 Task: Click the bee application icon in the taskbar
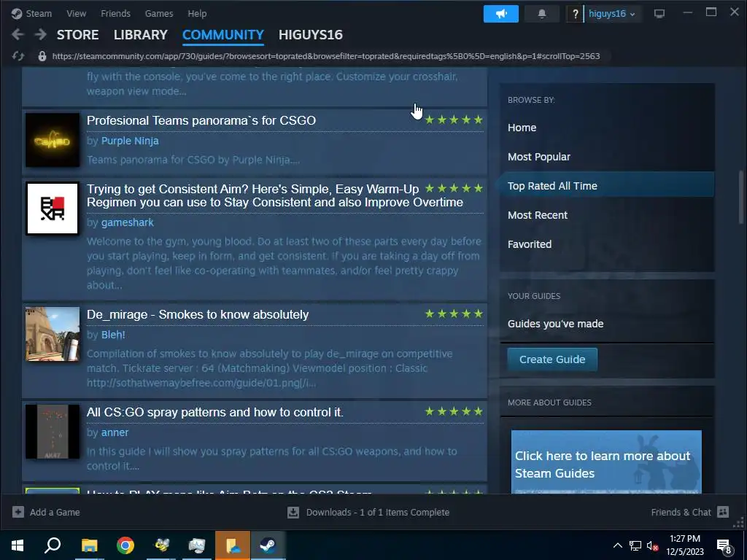(x=161, y=545)
